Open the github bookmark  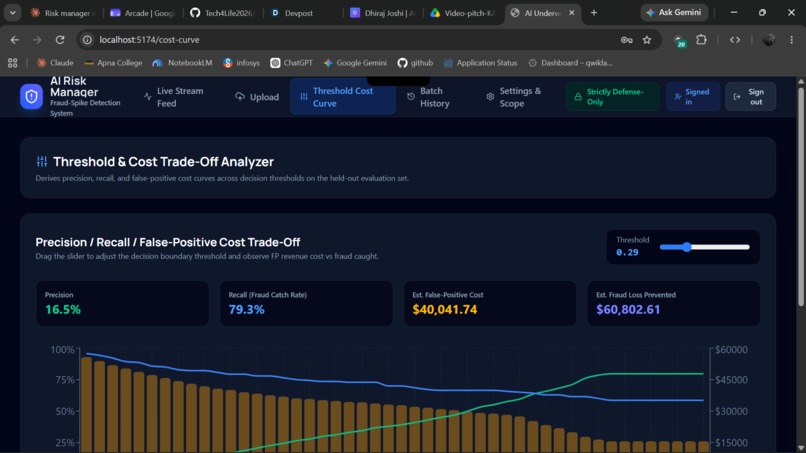(415, 63)
